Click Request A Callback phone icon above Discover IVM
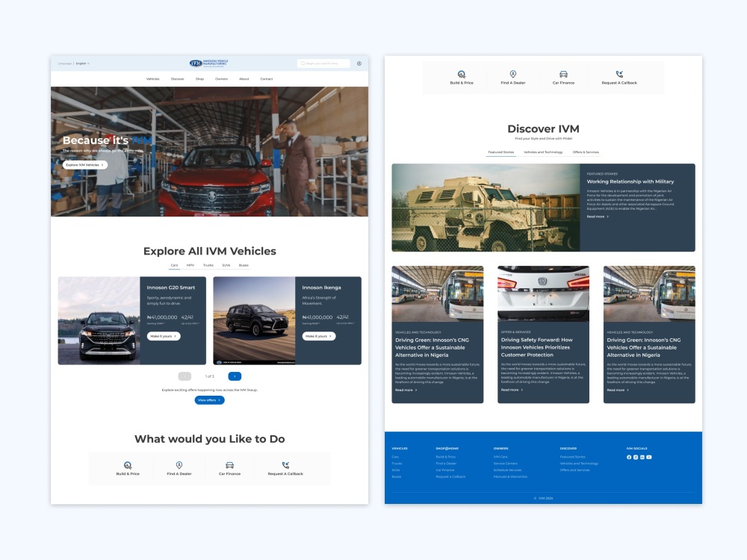This screenshot has width=747, height=560. (619, 74)
